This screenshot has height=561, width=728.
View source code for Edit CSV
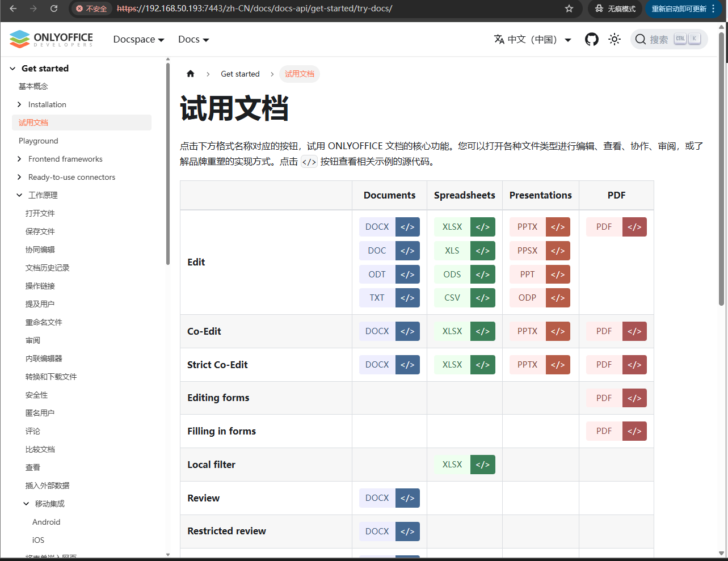point(483,298)
